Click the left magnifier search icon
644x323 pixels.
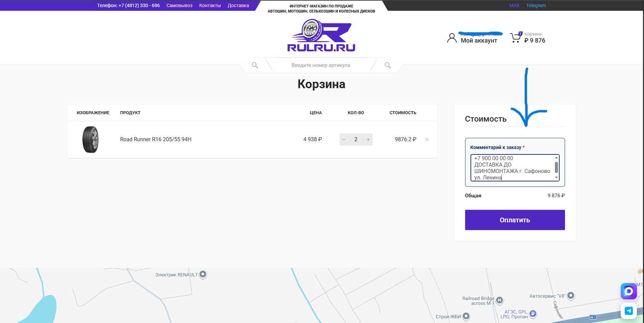255,65
